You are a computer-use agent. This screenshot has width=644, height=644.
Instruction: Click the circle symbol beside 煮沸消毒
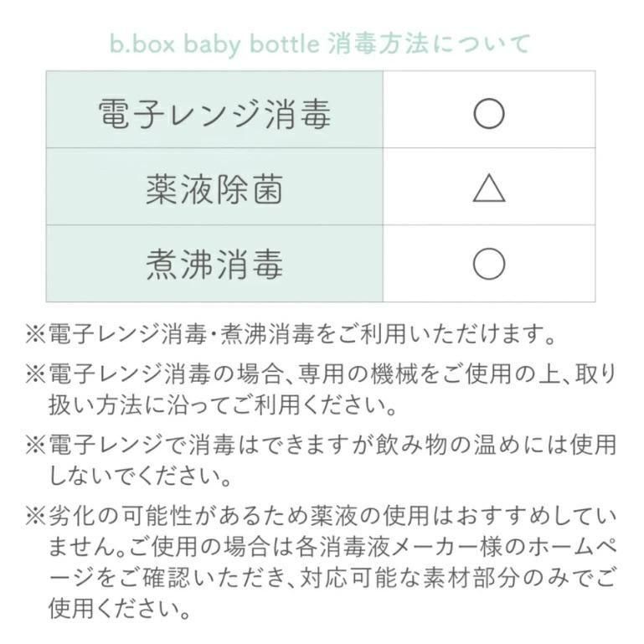[488, 265]
